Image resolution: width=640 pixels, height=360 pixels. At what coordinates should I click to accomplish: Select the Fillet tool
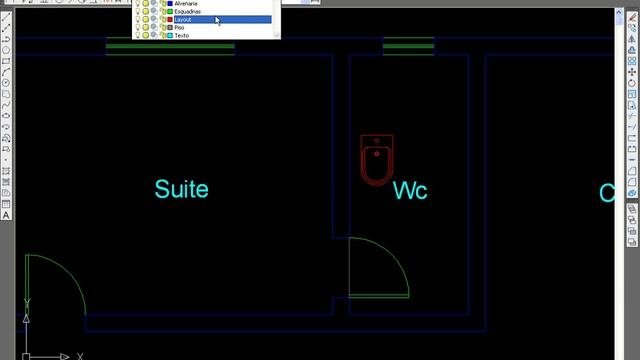[632, 182]
